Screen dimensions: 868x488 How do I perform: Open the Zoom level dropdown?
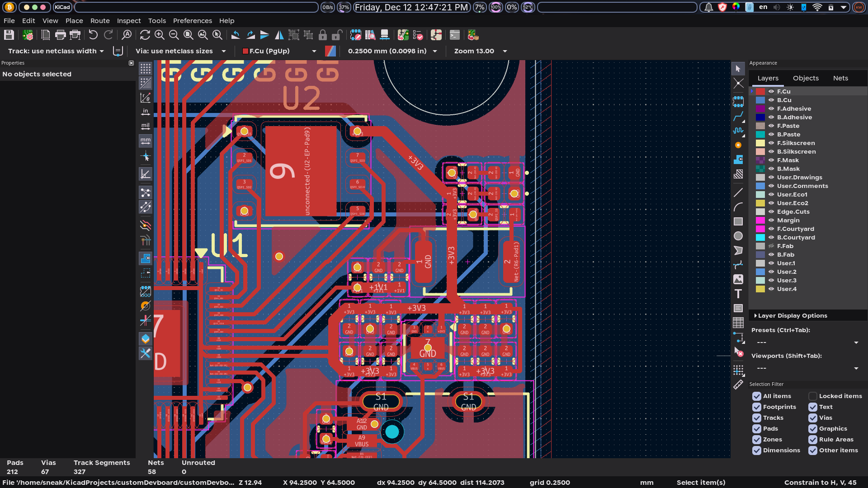pos(480,51)
